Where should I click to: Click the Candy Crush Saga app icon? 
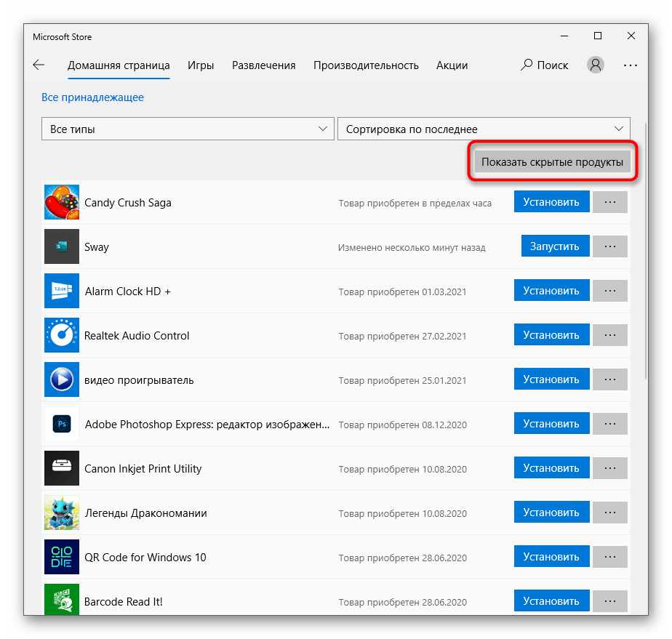click(62, 202)
